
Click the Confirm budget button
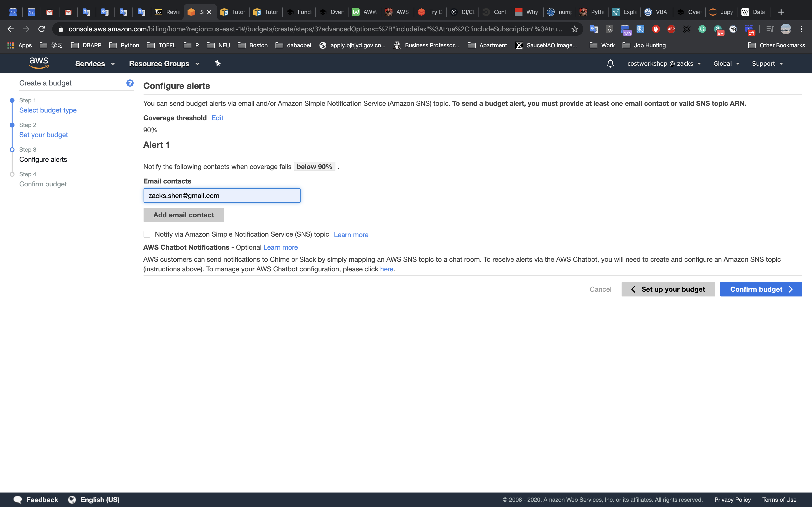(761, 289)
